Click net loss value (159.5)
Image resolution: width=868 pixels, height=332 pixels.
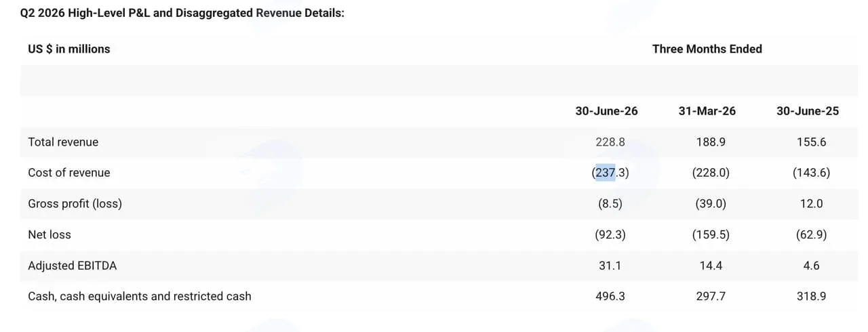click(x=711, y=234)
